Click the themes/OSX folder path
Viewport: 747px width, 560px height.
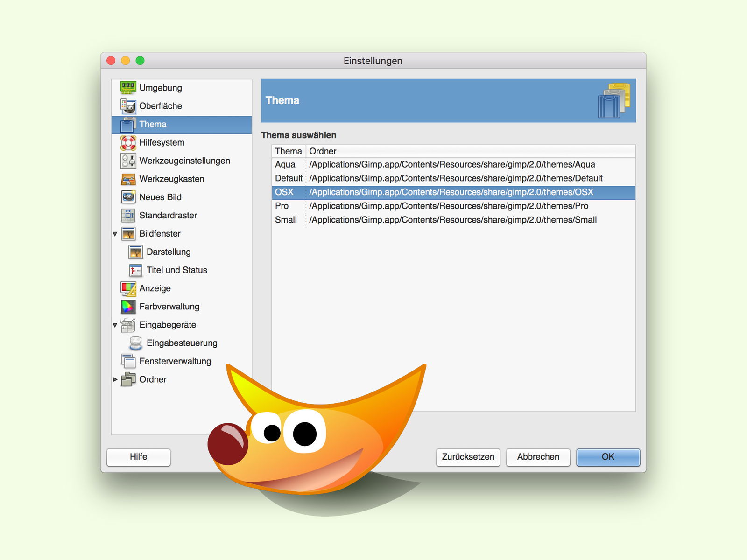click(451, 192)
